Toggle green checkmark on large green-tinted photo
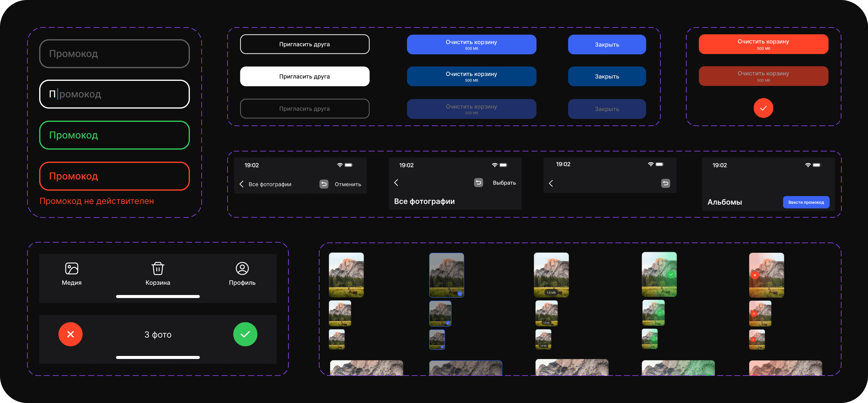Screen dimensions: 868x403 tap(671, 274)
